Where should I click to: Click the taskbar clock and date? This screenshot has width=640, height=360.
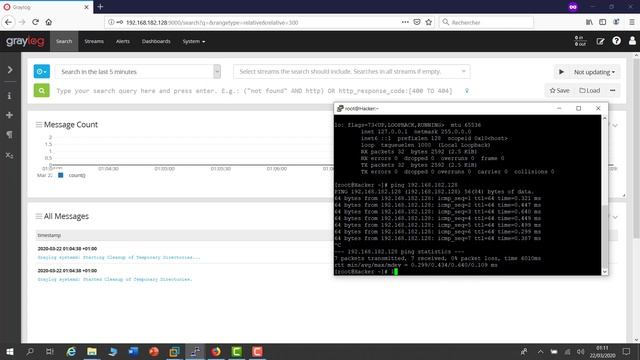pos(602,352)
